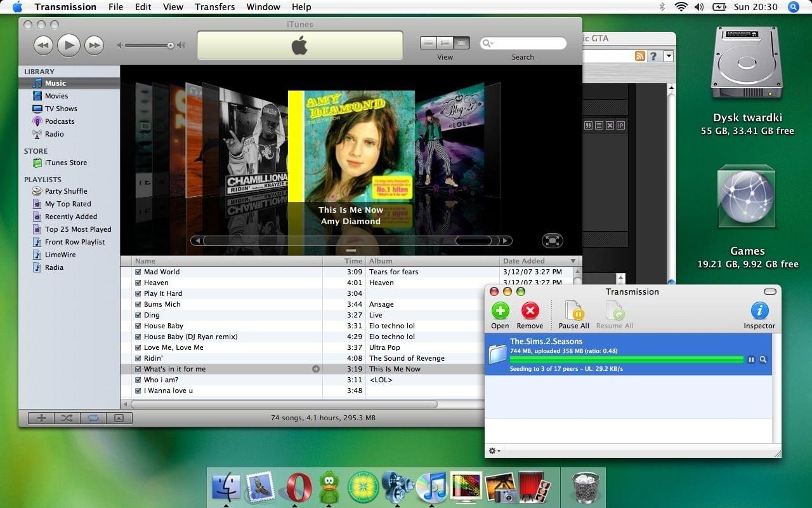Go to the iTunes Store
This screenshot has width=812, height=508.
click(66, 163)
